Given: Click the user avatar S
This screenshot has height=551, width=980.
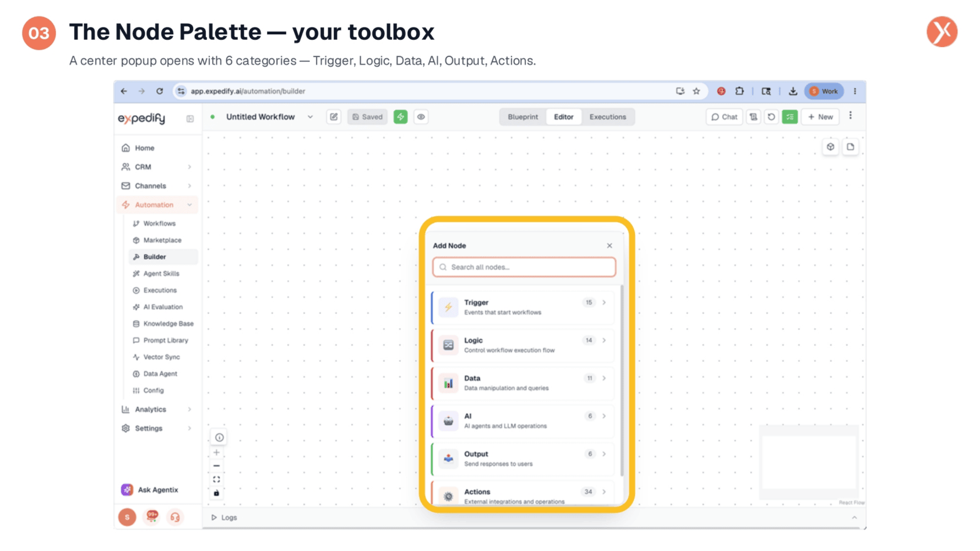Looking at the screenshot, I should (127, 517).
